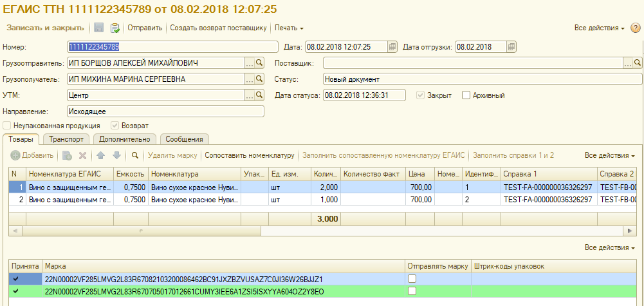
Task: Click the save (floppy disk) toolbar icon
Action: tap(99, 28)
